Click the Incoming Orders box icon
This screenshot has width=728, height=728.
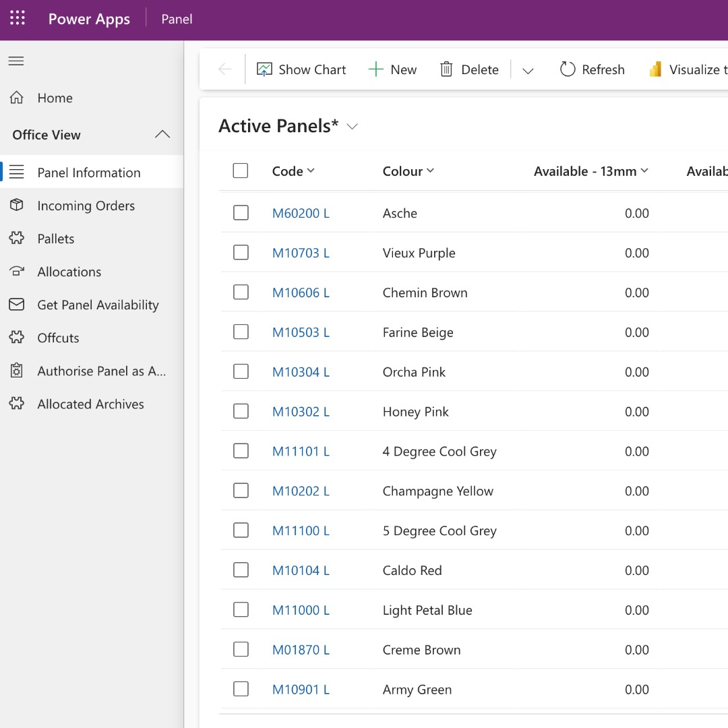[x=17, y=206]
